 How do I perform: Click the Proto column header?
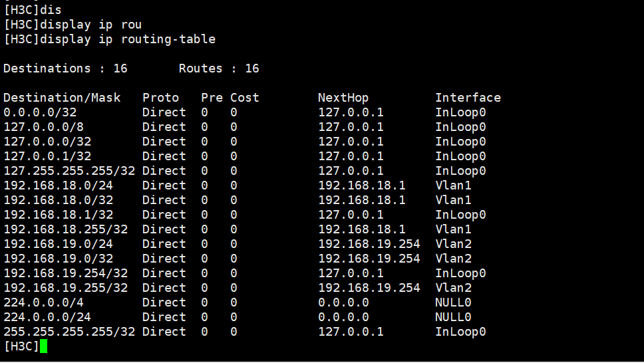click(160, 98)
